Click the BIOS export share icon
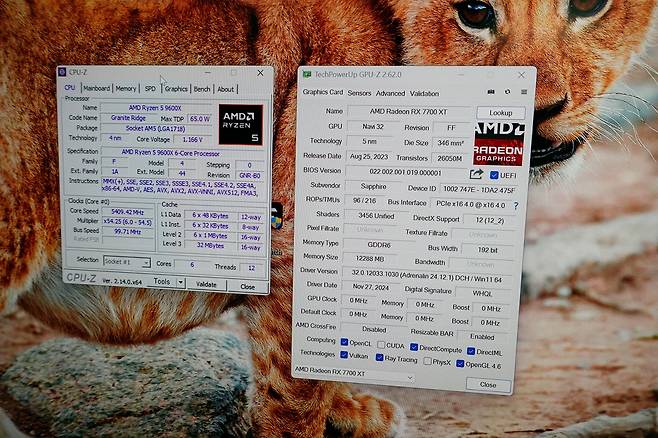The image size is (658, 438). (476, 174)
